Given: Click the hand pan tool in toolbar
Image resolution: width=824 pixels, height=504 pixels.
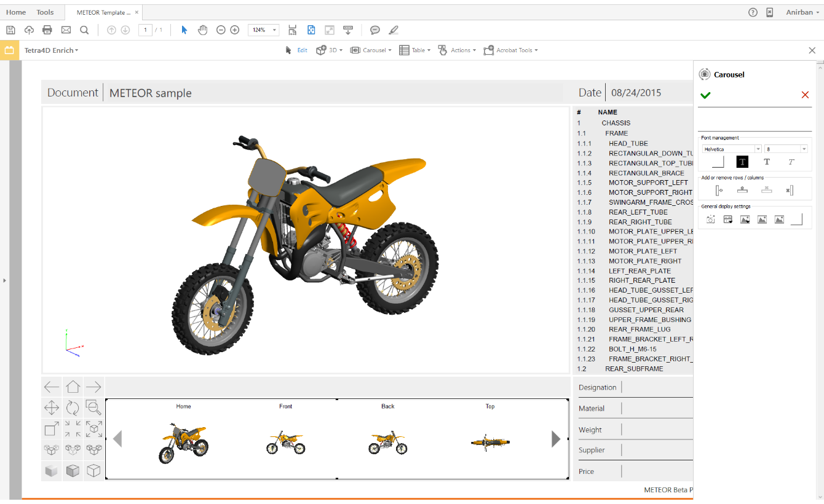Looking at the screenshot, I should click(202, 30).
